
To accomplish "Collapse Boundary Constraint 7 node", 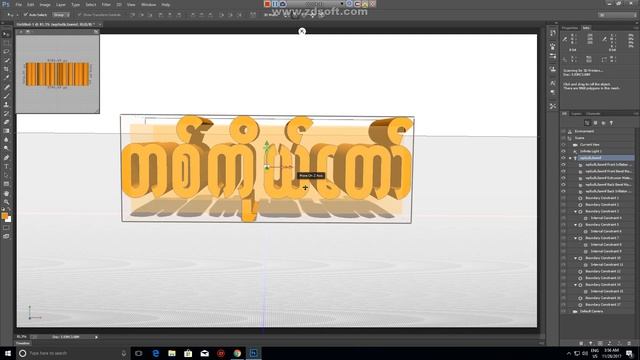I will click(x=576, y=238).
